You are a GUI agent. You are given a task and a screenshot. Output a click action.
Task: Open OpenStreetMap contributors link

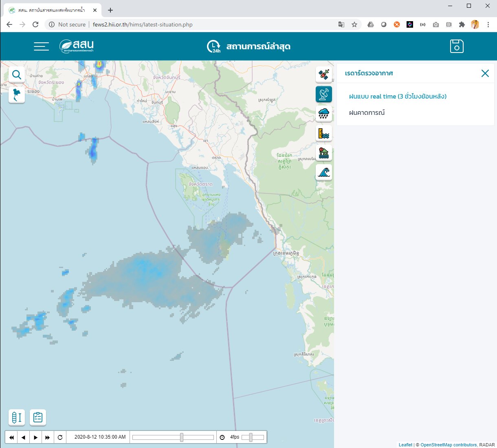[448, 445]
